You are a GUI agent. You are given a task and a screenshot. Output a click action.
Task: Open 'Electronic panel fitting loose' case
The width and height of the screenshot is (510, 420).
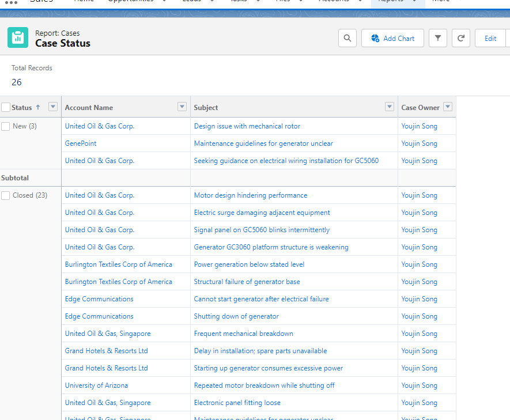coord(237,403)
